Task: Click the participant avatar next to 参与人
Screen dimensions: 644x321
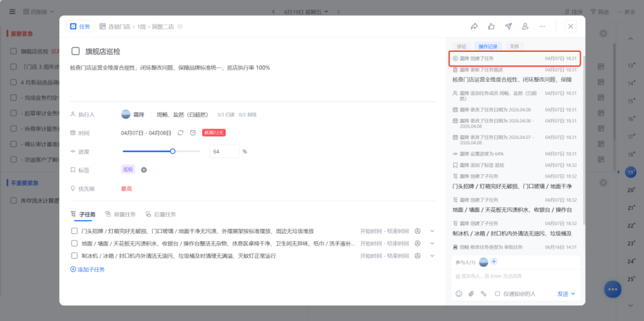Action: (484, 262)
